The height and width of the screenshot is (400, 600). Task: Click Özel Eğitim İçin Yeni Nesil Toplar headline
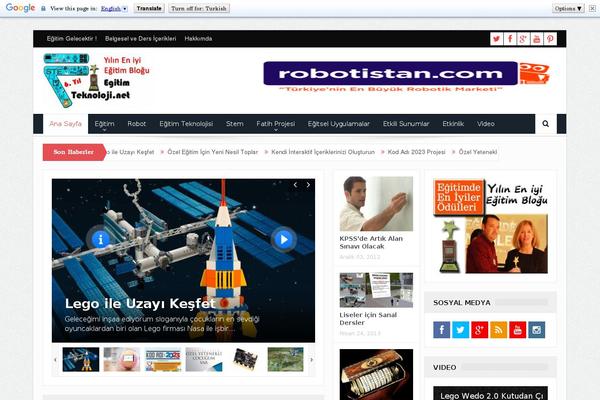[x=213, y=152]
